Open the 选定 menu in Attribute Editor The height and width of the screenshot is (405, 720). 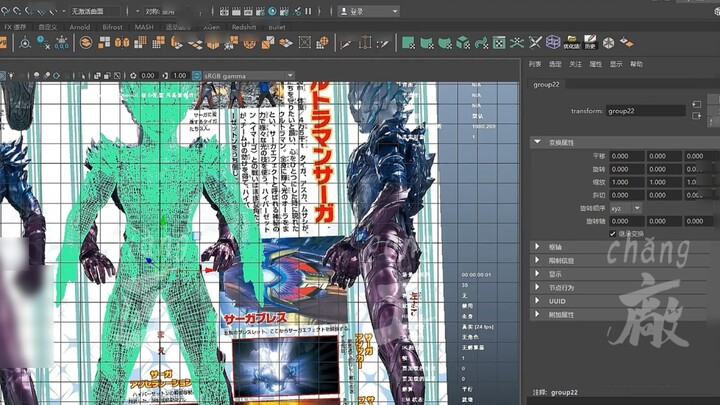tap(555, 64)
